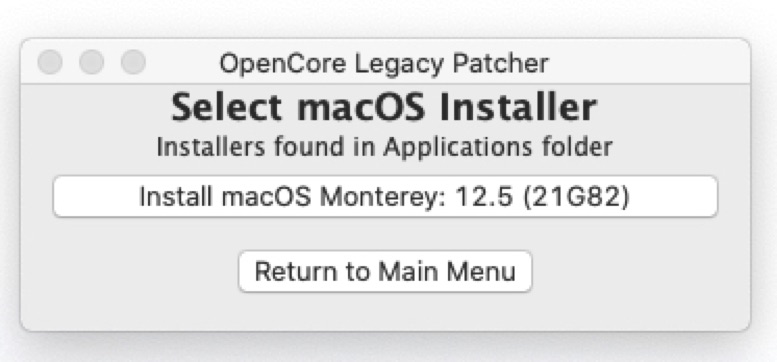
Task: Click the leftmost gray traffic light button
Action: tap(50, 62)
